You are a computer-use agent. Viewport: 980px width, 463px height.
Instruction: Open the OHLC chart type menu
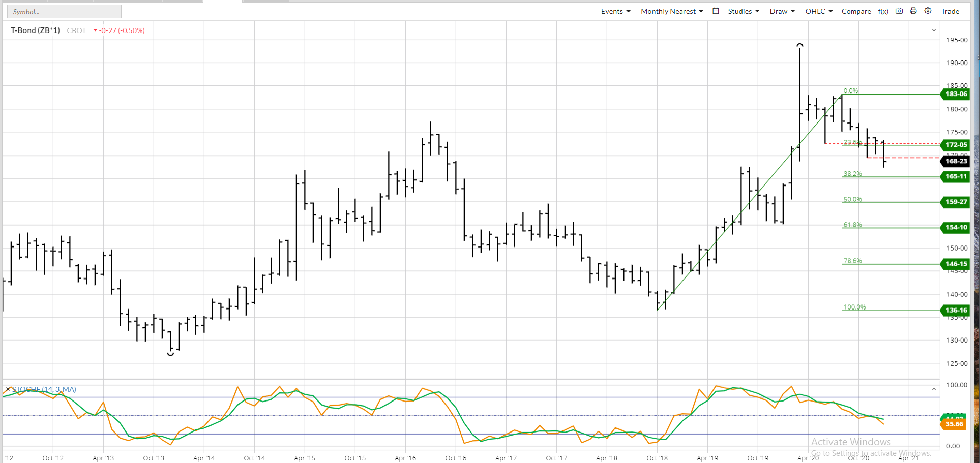(x=819, y=11)
